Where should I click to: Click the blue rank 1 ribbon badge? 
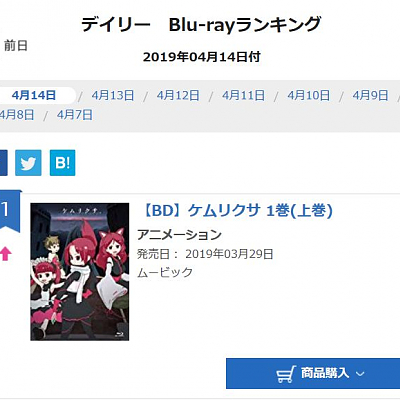click(x=9, y=211)
